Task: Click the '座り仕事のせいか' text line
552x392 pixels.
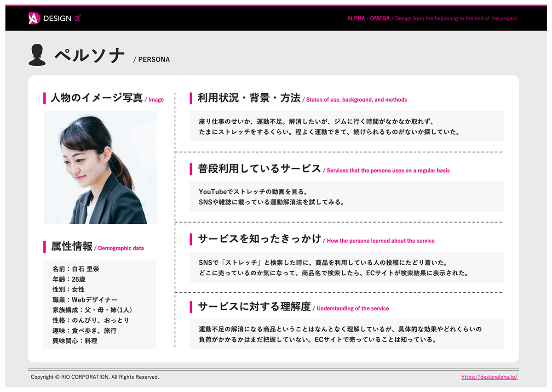Action: click(316, 122)
